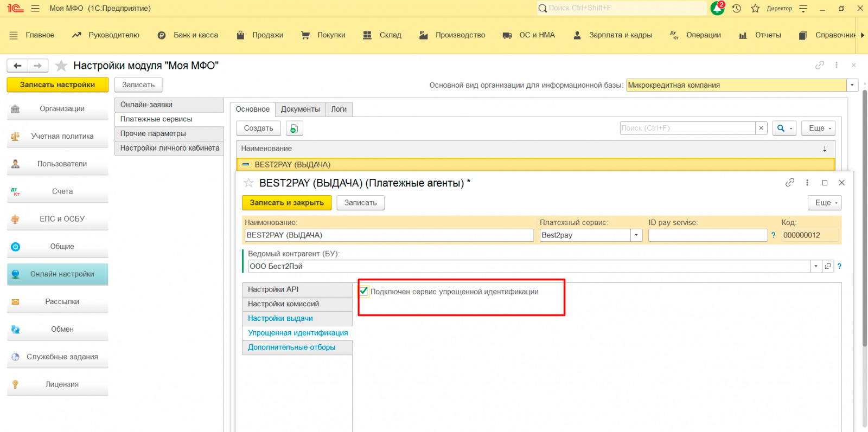This screenshot has width=868, height=432.
Task: Open Рассылки settings section
Action: click(58, 302)
